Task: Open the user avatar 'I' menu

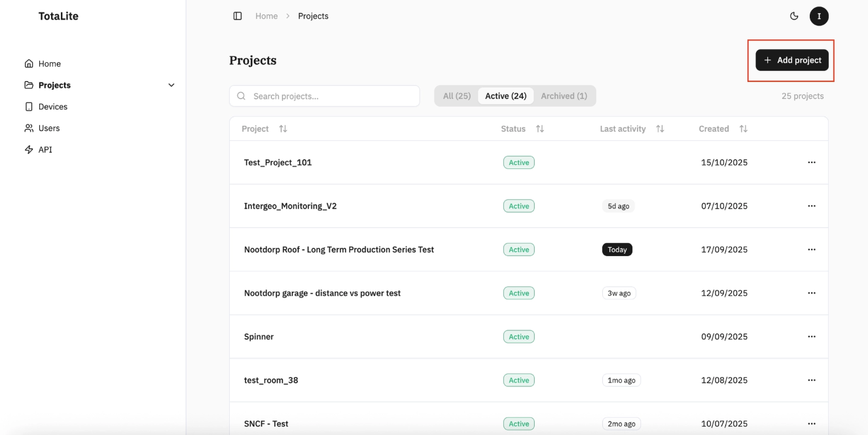Action: 819,16
